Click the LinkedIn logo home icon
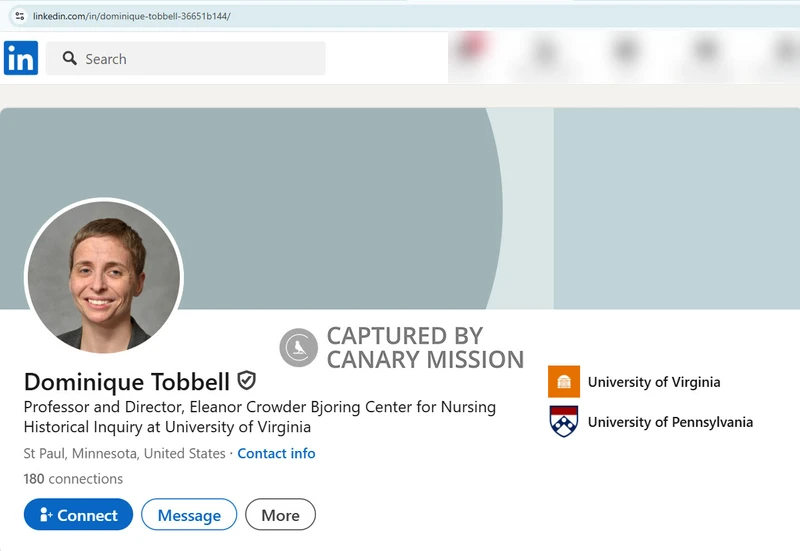This screenshot has height=551, width=800. [x=21, y=58]
